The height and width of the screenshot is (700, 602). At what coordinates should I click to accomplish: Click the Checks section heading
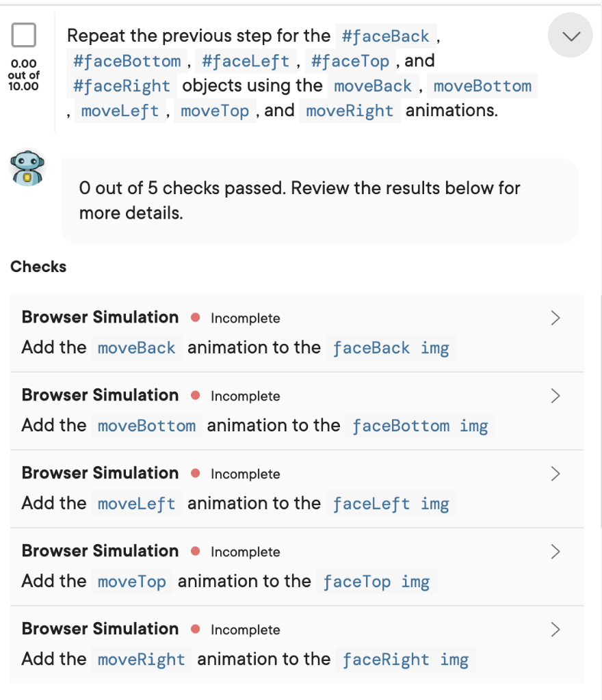click(38, 267)
